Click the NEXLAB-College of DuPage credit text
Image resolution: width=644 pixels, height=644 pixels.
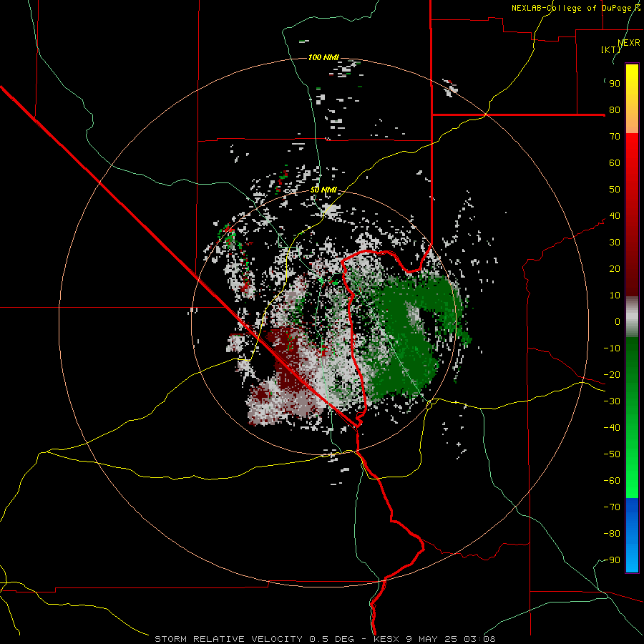[576, 8]
